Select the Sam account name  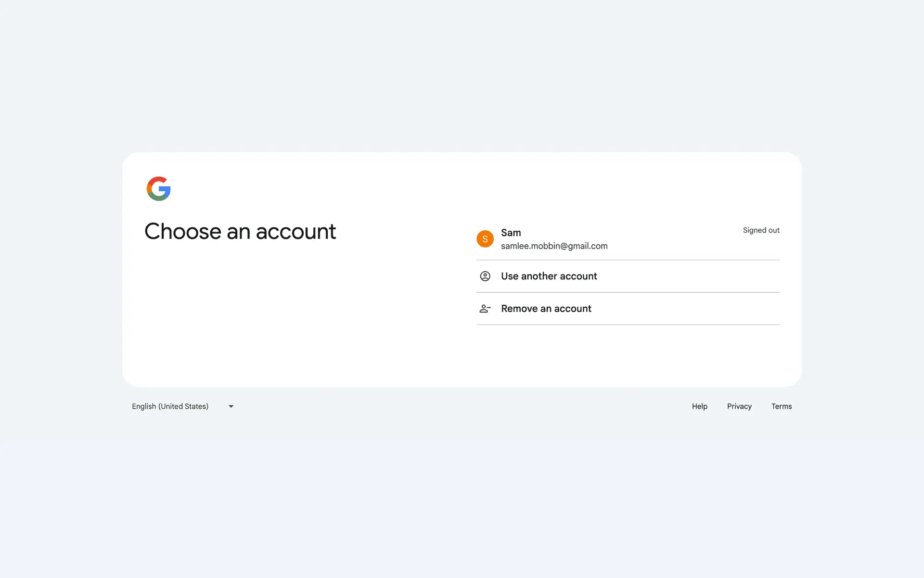click(511, 233)
